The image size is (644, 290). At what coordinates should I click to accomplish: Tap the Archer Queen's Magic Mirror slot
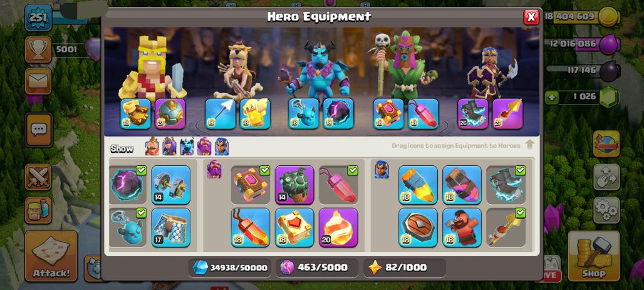pyautogui.click(x=255, y=114)
